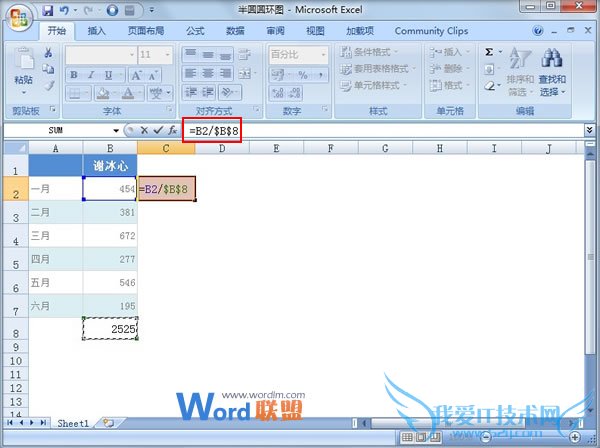Switch to the 数据 ribbon tab
The width and height of the screenshot is (600, 448).
pyautogui.click(x=235, y=31)
